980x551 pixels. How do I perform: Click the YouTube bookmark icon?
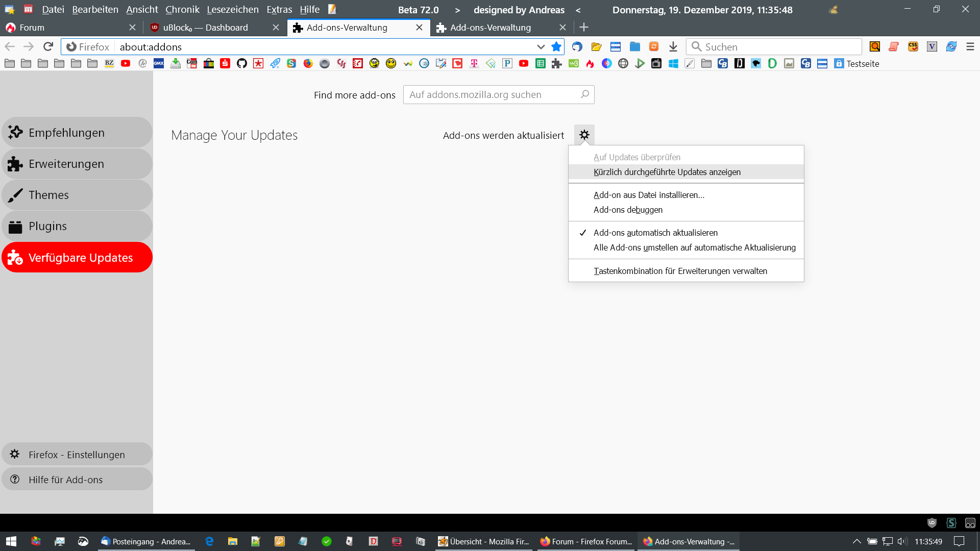(x=126, y=63)
